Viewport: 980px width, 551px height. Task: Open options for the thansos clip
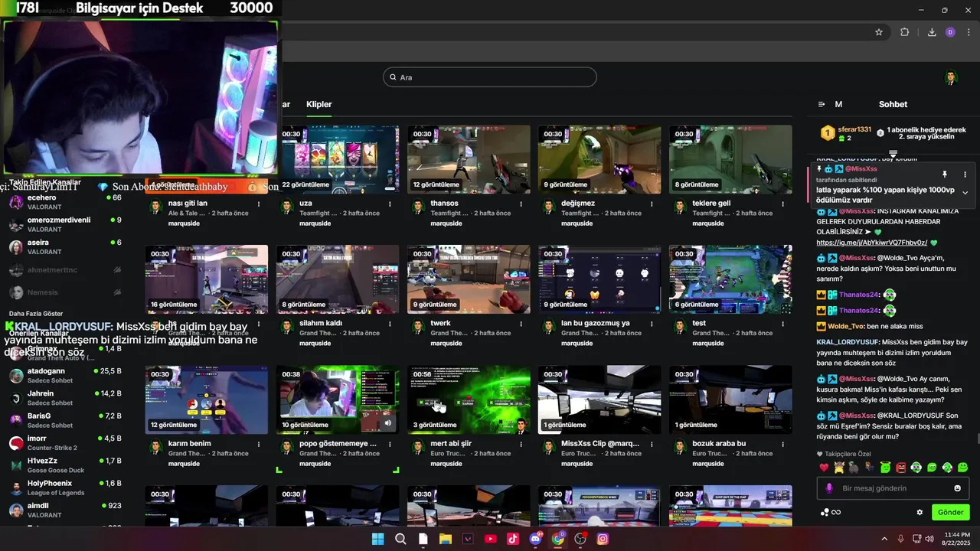521,204
